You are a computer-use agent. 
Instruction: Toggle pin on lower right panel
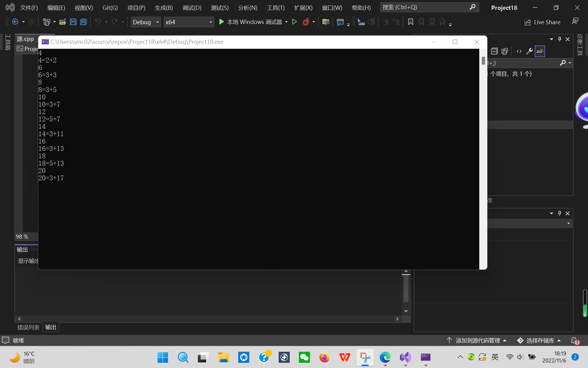(x=560, y=213)
